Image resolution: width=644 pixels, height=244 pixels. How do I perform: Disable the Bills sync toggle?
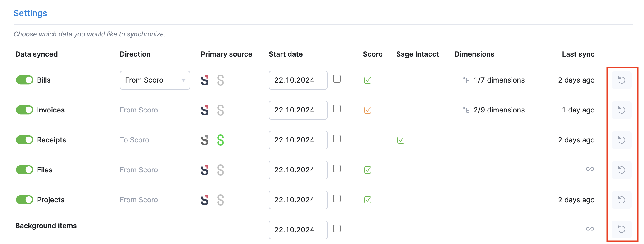click(x=25, y=80)
